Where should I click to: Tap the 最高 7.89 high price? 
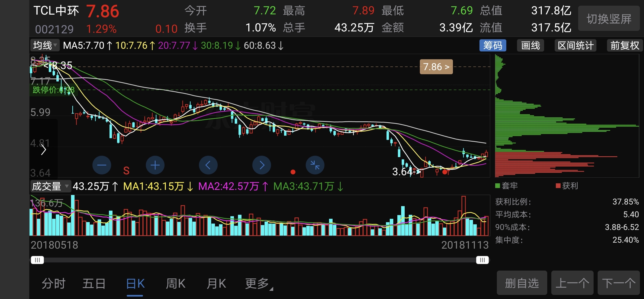[x=363, y=11]
